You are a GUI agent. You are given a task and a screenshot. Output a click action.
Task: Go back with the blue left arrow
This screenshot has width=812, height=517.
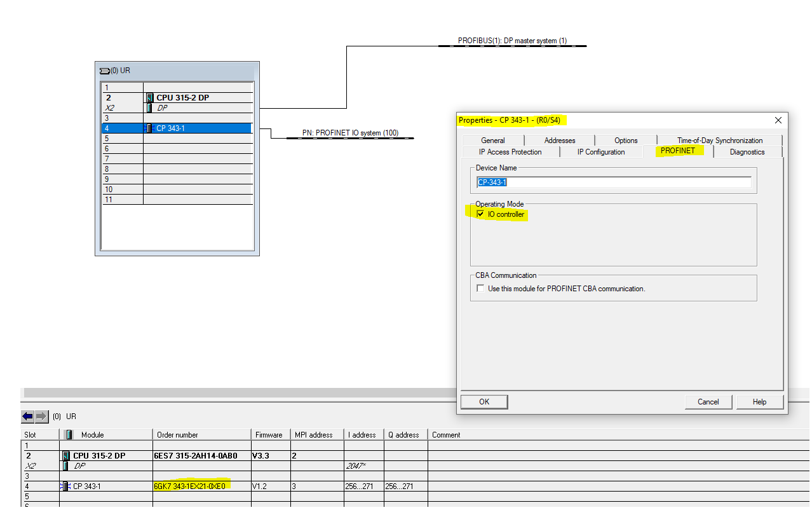coord(27,417)
